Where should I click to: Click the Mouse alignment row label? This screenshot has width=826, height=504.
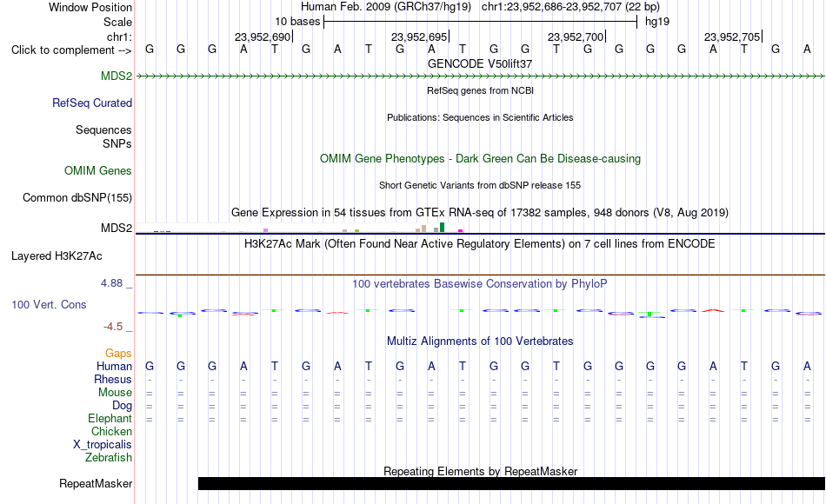point(116,393)
